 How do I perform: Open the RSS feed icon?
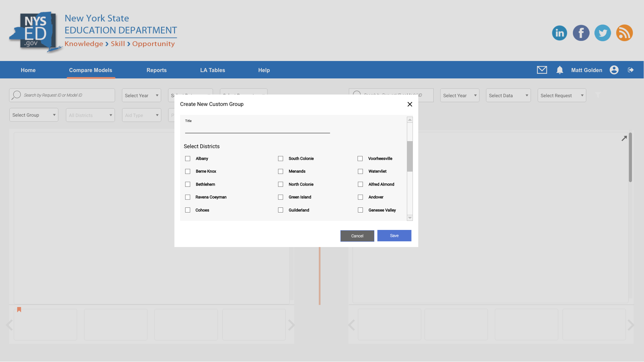pyautogui.click(x=624, y=33)
